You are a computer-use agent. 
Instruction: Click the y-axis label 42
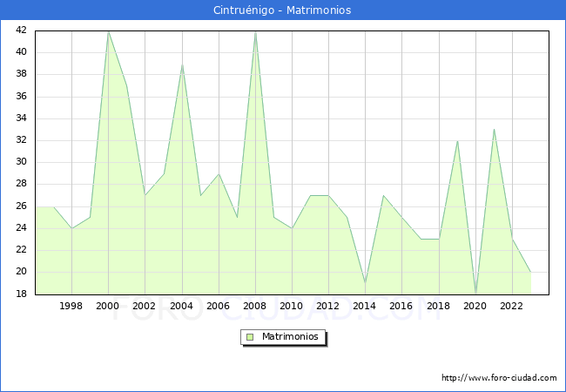[x=21, y=30]
